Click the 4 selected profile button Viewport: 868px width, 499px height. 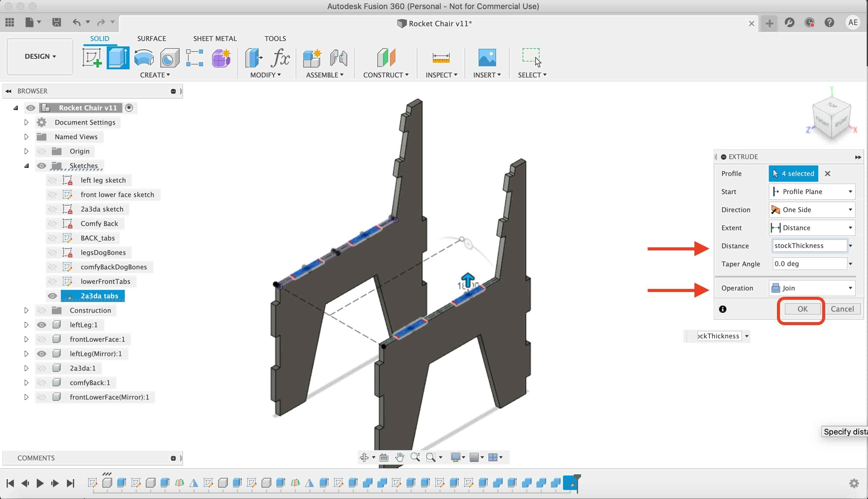coord(793,174)
